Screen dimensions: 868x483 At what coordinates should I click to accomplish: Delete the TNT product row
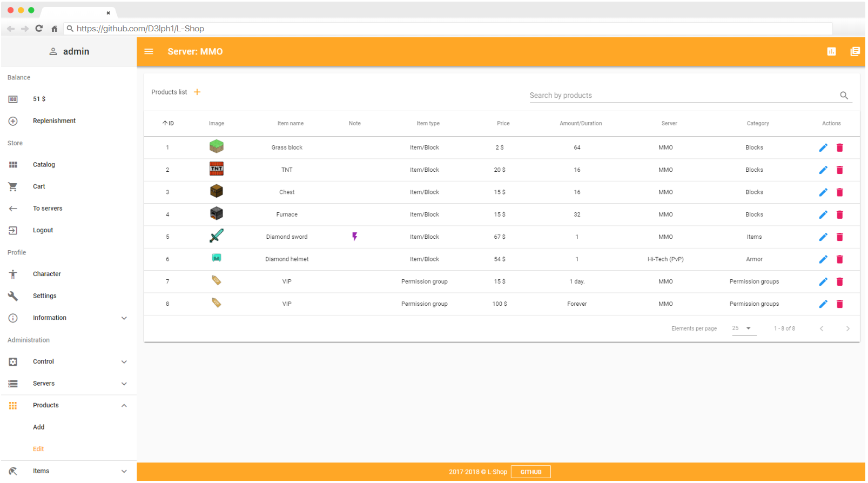click(x=839, y=170)
